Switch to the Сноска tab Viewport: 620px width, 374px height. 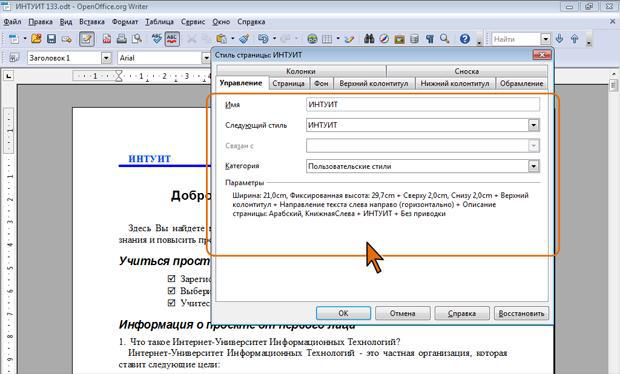point(467,71)
